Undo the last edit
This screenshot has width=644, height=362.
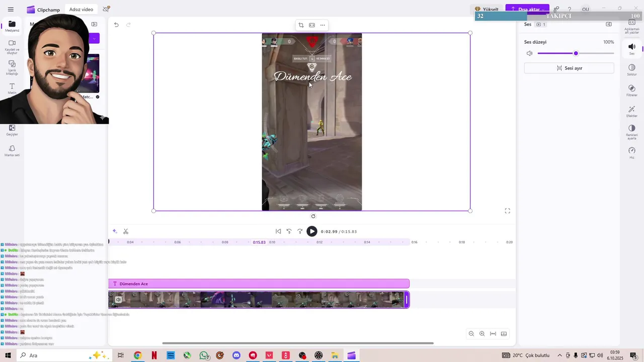point(116,25)
